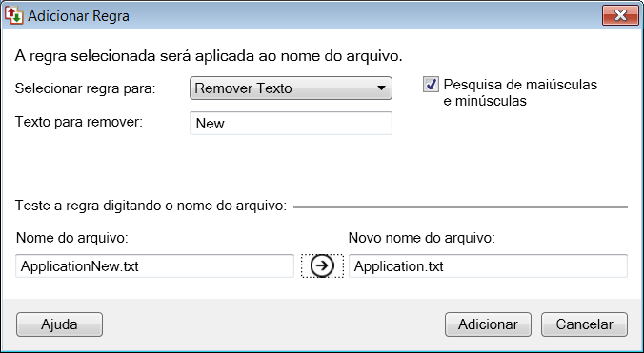The width and height of the screenshot is (644, 353).
Task: Click the app icon in the title bar
Action: click(x=13, y=15)
